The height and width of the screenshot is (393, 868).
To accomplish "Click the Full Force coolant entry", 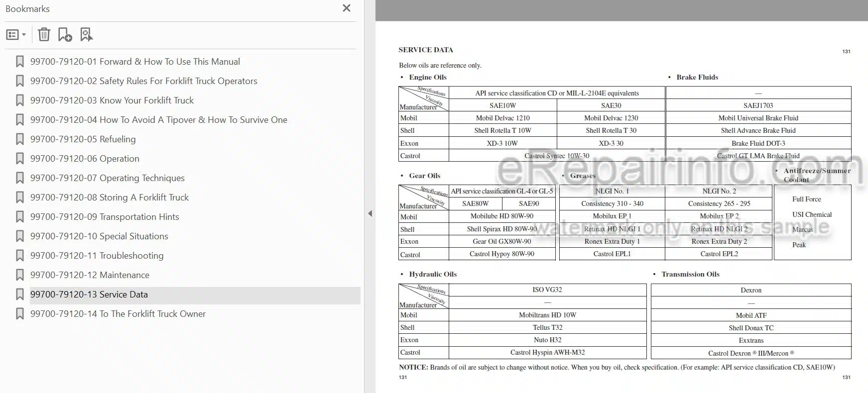I will tap(806, 199).
